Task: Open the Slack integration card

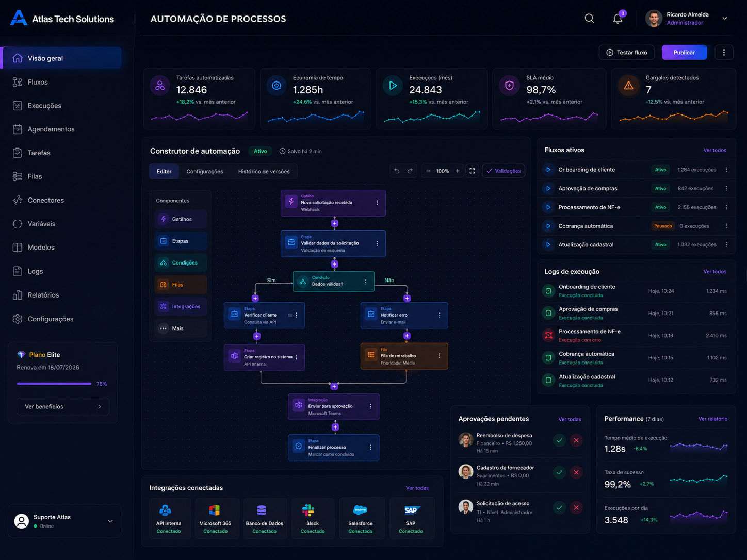Action: click(313, 519)
